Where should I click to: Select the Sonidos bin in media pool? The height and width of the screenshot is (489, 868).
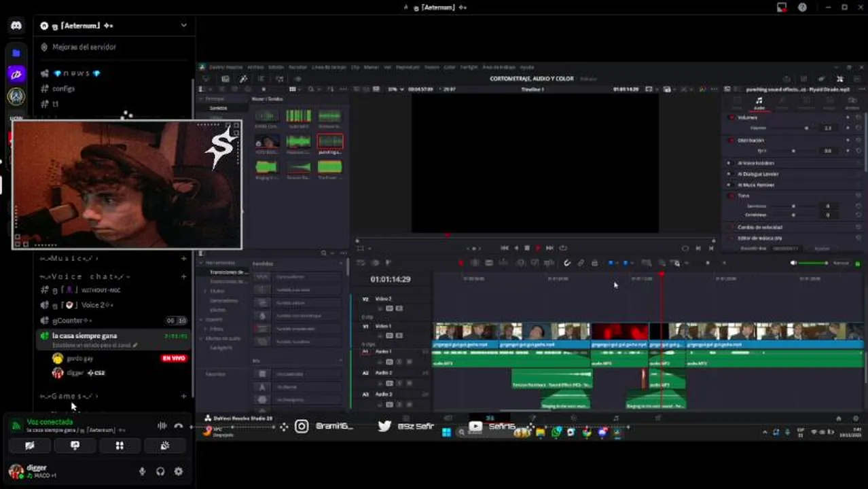click(218, 108)
